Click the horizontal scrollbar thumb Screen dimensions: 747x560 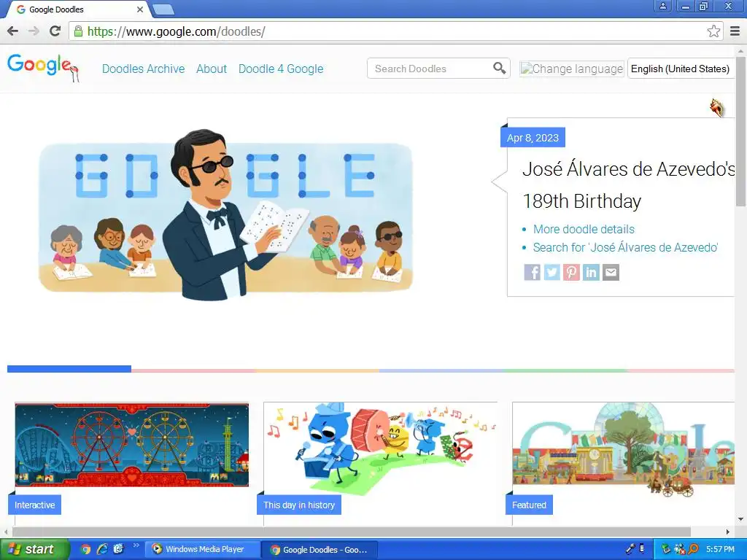[352, 532]
